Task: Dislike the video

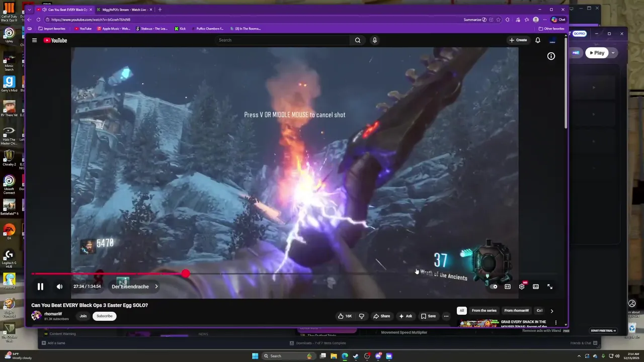Action: point(361,316)
